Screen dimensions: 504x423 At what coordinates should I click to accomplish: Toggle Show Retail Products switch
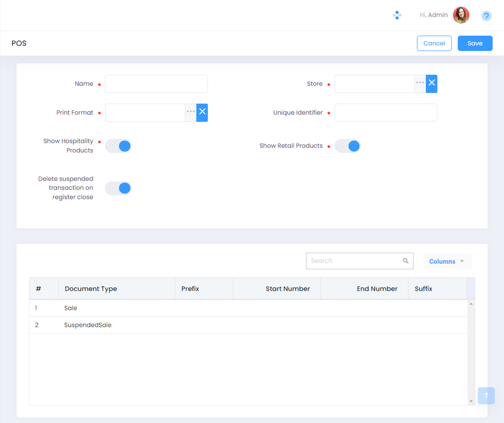(x=348, y=146)
